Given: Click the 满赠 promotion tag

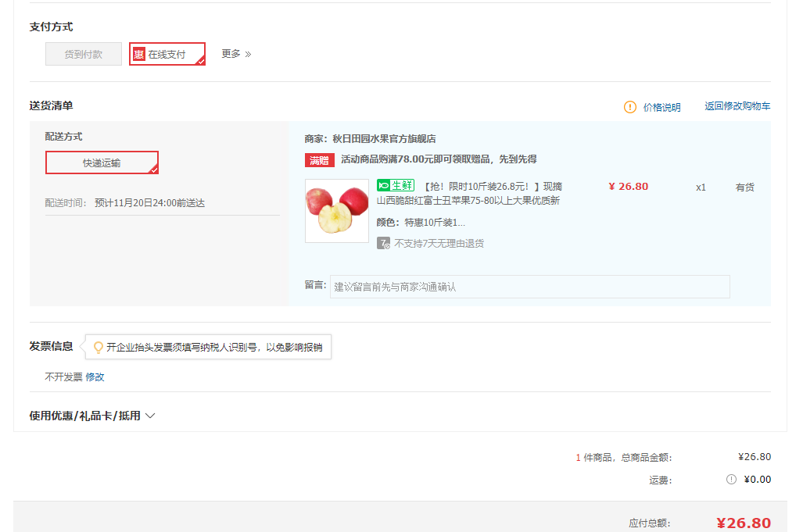Looking at the screenshot, I should [x=320, y=160].
